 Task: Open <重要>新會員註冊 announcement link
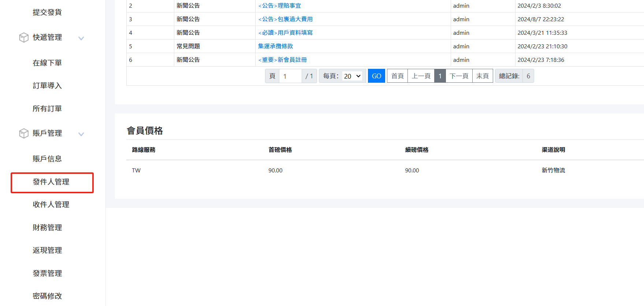click(x=282, y=60)
